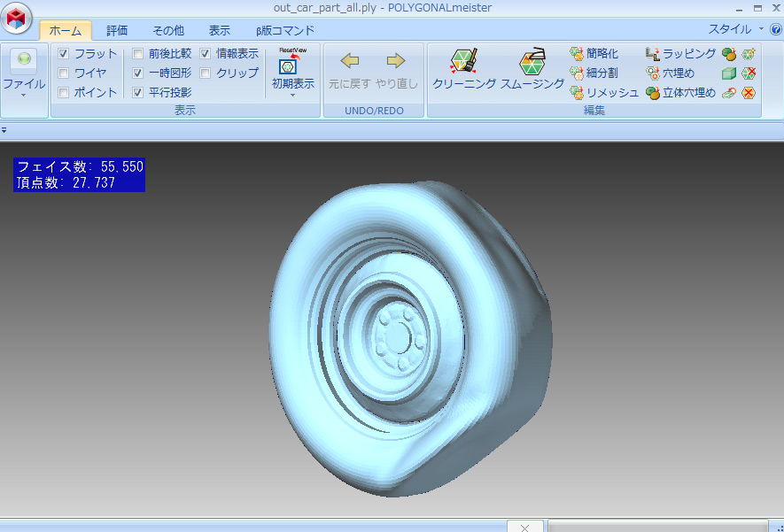Open the β版コマンド tab

[x=285, y=30]
